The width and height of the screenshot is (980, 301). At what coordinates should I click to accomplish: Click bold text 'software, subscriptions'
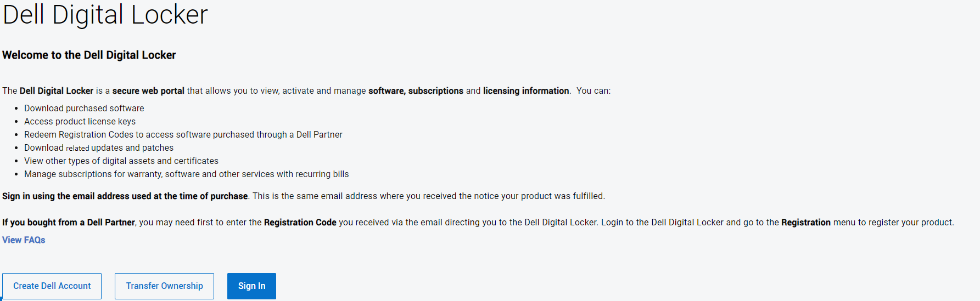416,90
